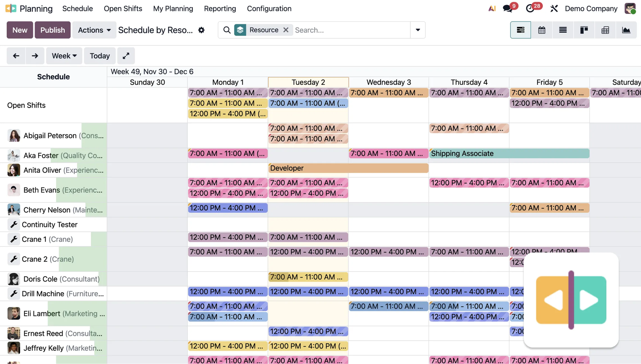
Task: Open Abigail Peterson's Thursday 7:00 AM shift
Action: tap(469, 128)
